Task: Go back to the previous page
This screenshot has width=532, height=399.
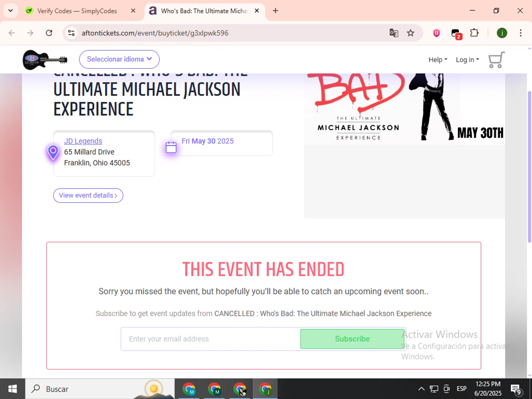Action: coord(12,33)
